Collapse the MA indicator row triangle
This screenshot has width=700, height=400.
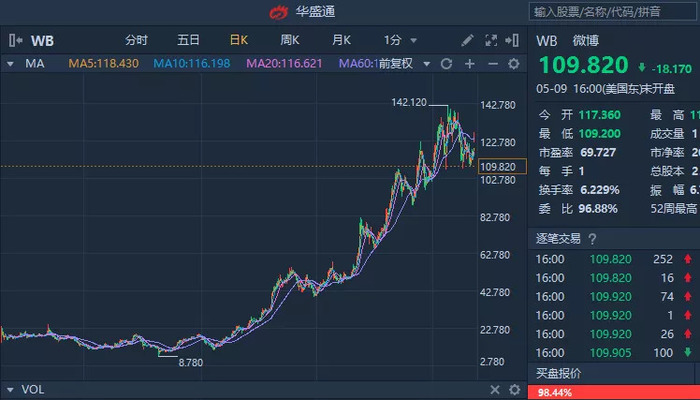pos(10,64)
